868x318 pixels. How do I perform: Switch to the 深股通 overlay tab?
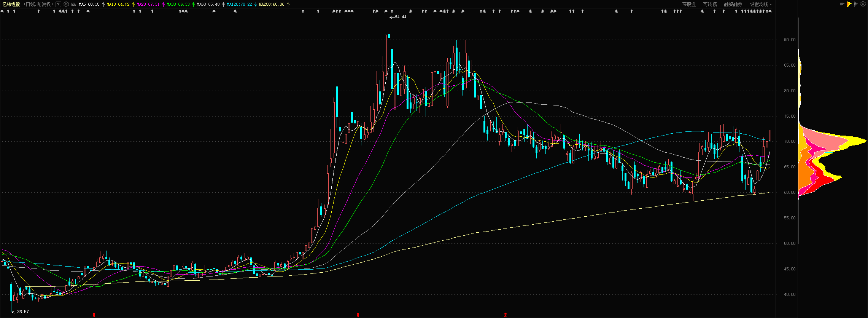pos(689,5)
